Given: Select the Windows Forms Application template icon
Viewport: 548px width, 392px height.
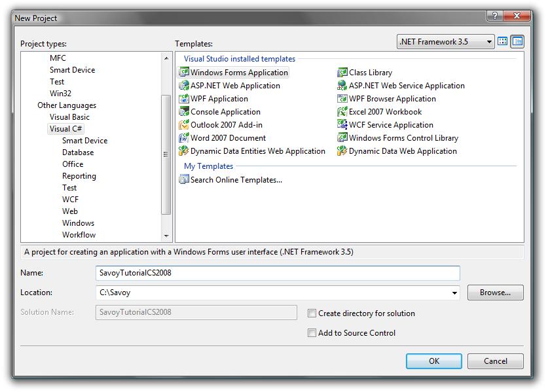Looking at the screenshot, I should tap(184, 73).
